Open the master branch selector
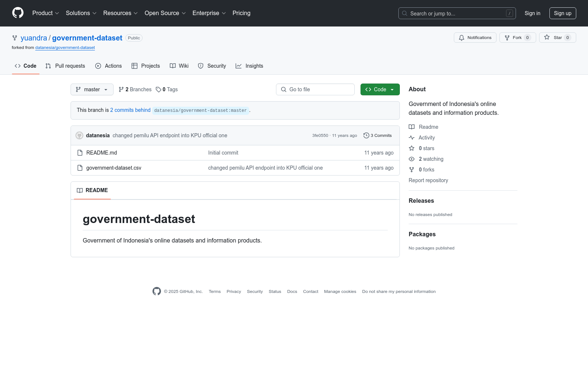Image resolution: width=588 pixels, height=368 pixels. 92,89
